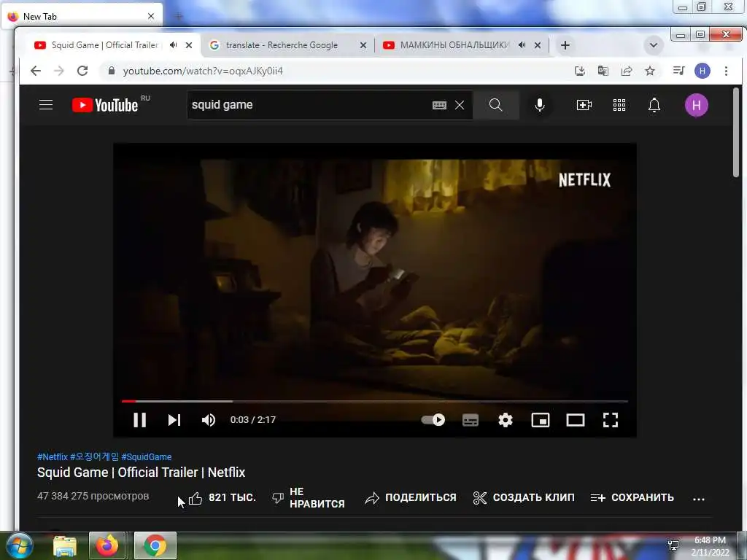Screen dimensions: 747x560
Task: Seek along the video progress bar
Action: coord(374,402)
